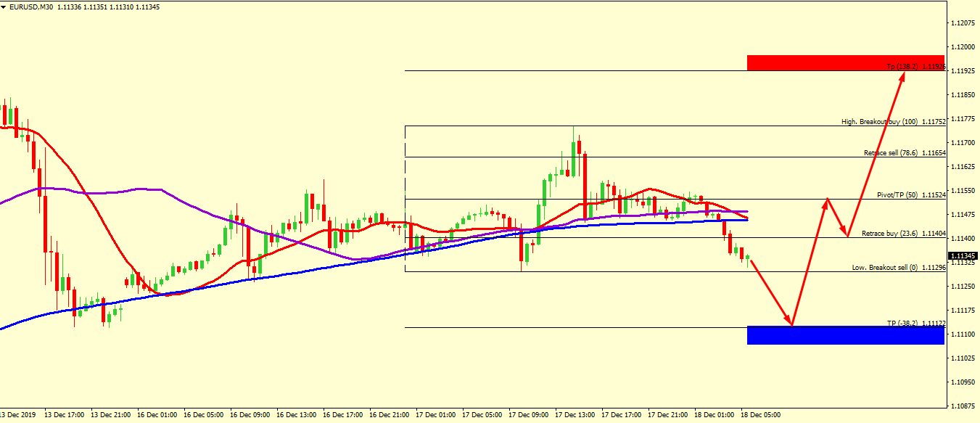The height and width of the screenshot is (423, 980).
Task: Click the 1.10950 price scale label
Action: click(x=964, y=382)
